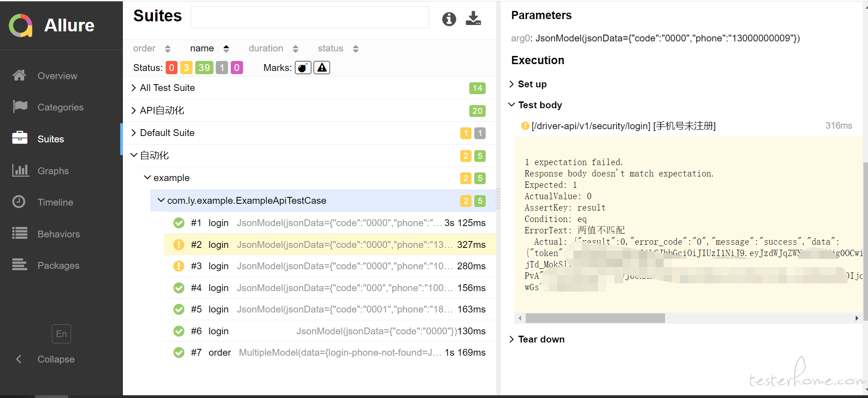
Task: Collapse the sidebar via Collapse button
Action: point(46,359)
